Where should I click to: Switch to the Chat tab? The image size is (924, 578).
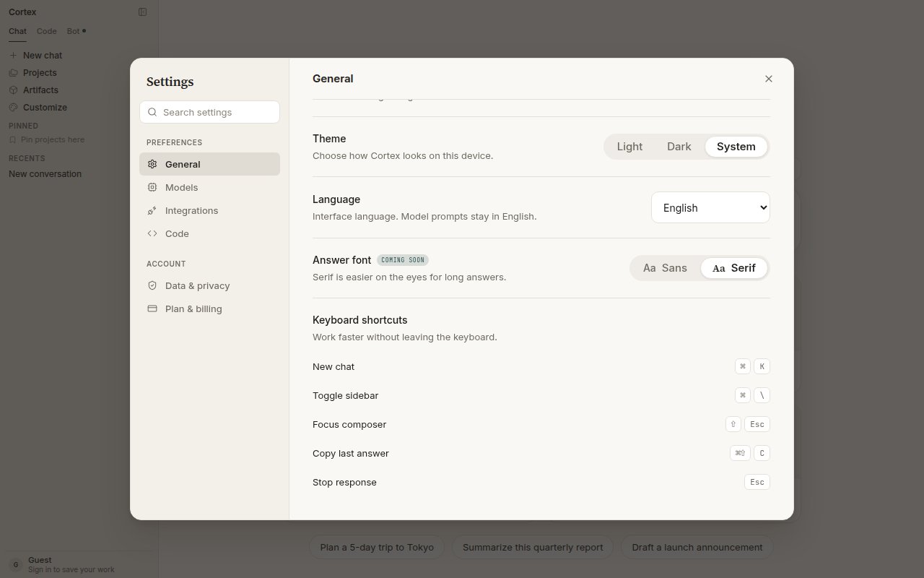17,31
